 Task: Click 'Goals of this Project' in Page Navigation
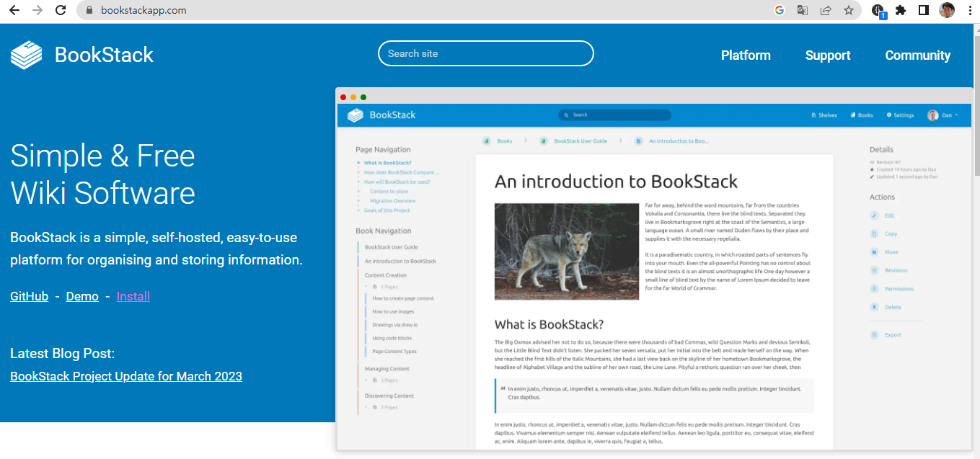(x=387, y=210)
